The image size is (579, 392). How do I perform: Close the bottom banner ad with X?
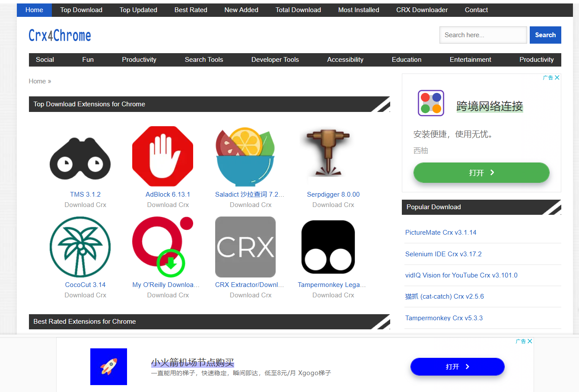coord(530,341)
